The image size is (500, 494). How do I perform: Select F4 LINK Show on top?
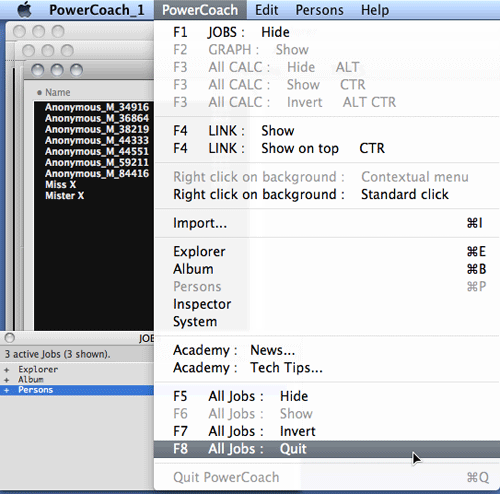pyautogui.click(x=327, y=148)
